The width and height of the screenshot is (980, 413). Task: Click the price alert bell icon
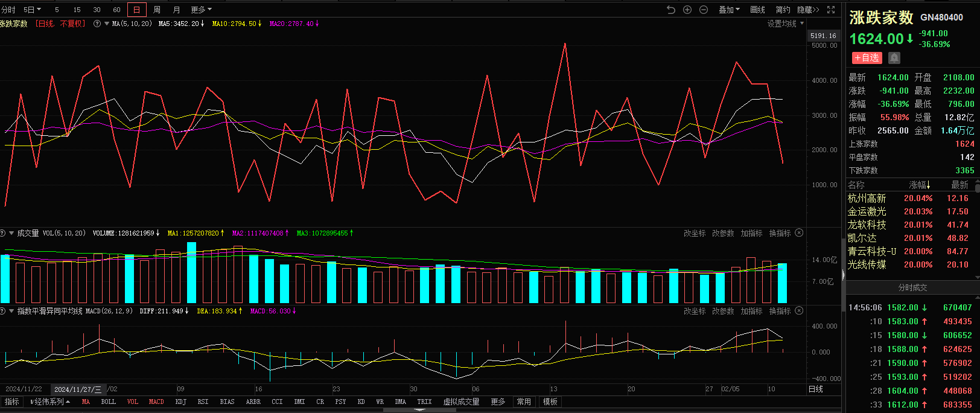pos(894,57)
